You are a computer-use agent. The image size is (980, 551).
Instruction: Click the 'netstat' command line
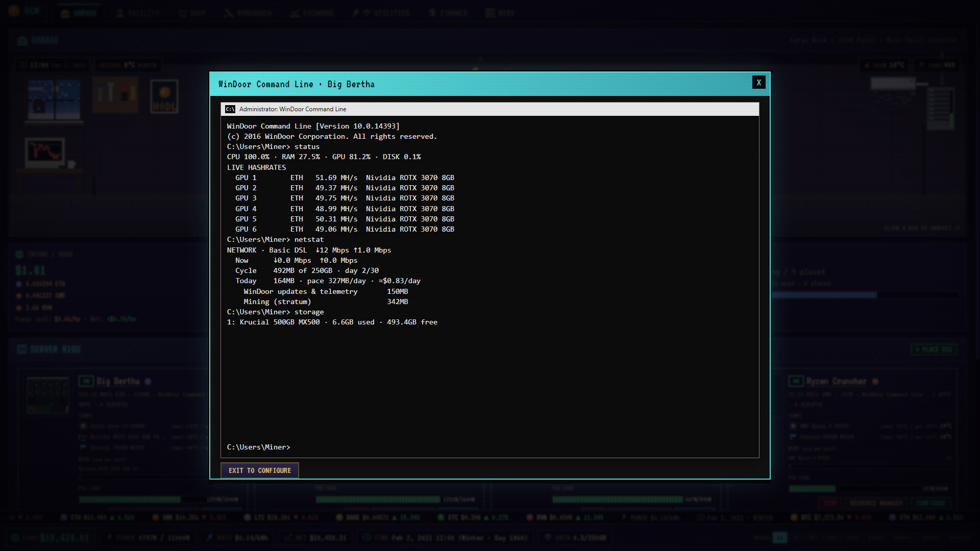(275, 239)
